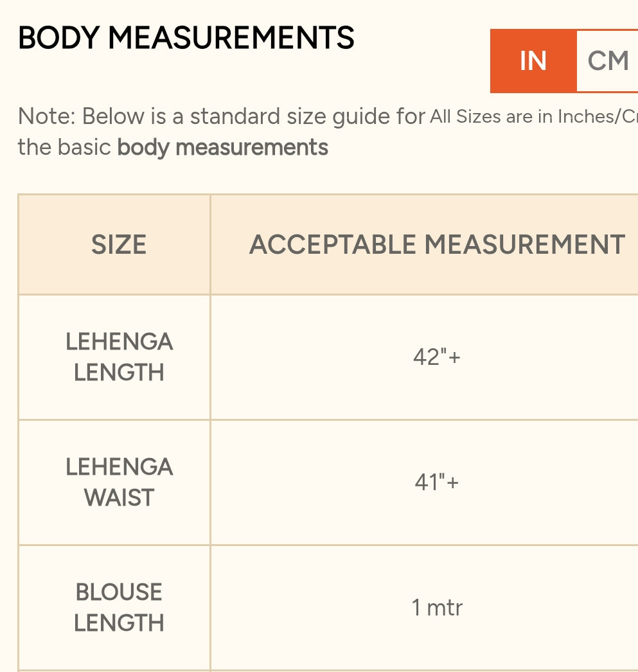Click the 'All Sizes are in' text
Image resolution: width=638 pixels, height=672 pixels.
click(x=492, y=117)
